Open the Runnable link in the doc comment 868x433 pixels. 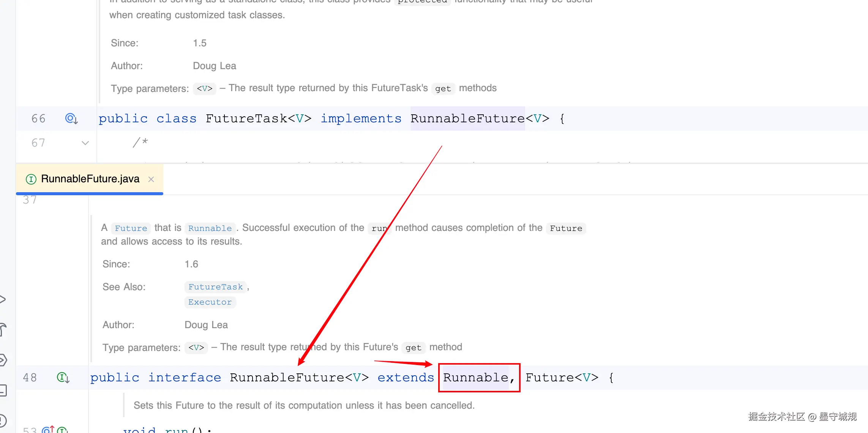click(x=210, y=228)
